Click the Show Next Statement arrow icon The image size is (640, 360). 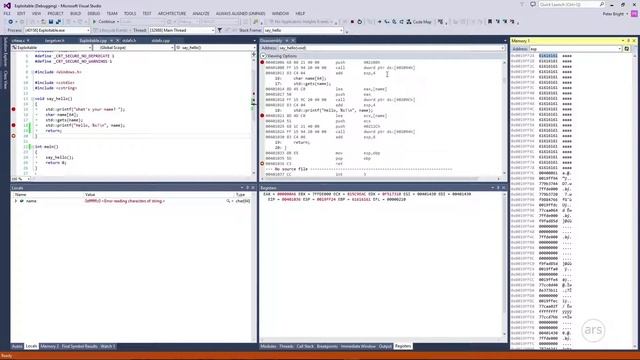point(379,22)
